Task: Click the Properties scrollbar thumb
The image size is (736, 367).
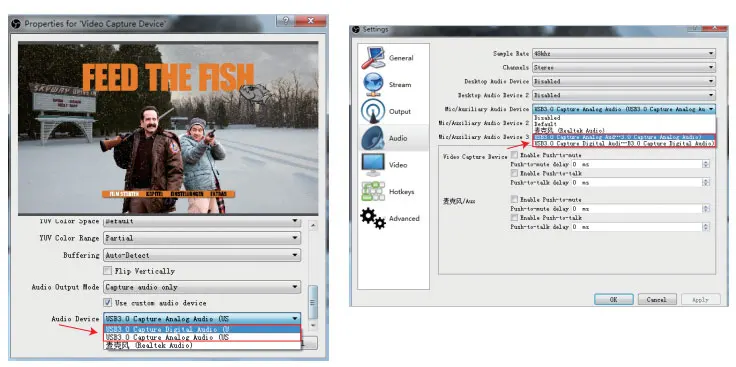Action: tap(313, 302)
